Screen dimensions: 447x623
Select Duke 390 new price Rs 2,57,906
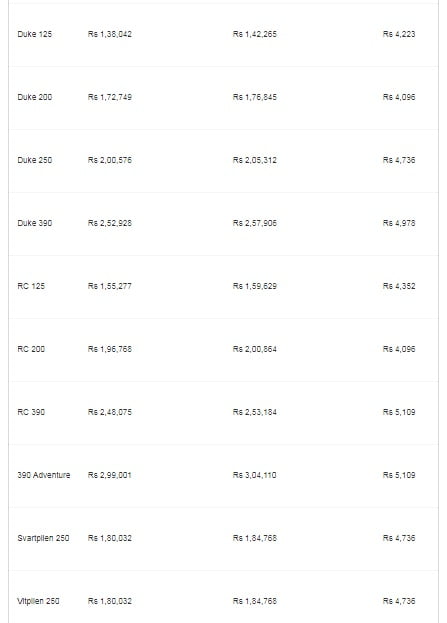tap(255, 223)
